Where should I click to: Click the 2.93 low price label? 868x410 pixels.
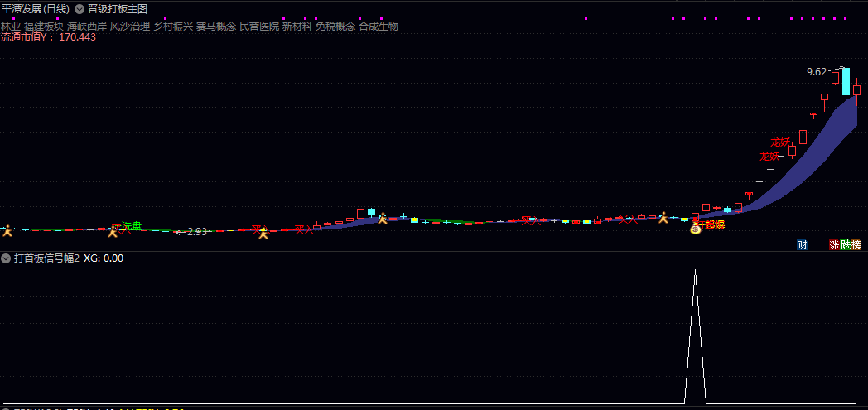click(196, 232)
